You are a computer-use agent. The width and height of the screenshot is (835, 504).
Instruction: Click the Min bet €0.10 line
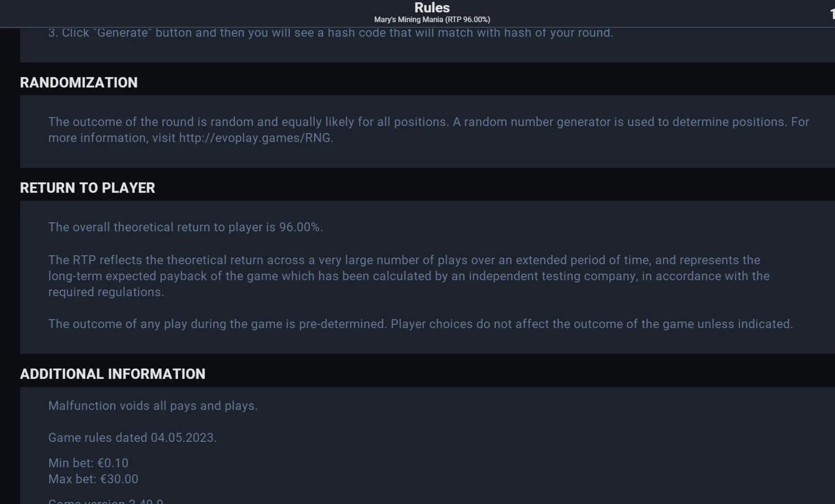pyautogui.click(x=88, y=463)
